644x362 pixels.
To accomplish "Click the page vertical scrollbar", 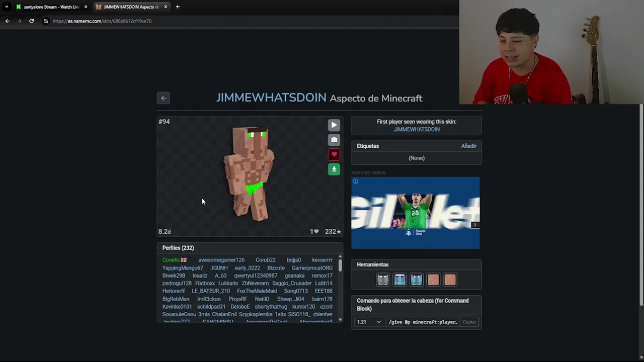I will pyautogui.click(x=641, y=204).
